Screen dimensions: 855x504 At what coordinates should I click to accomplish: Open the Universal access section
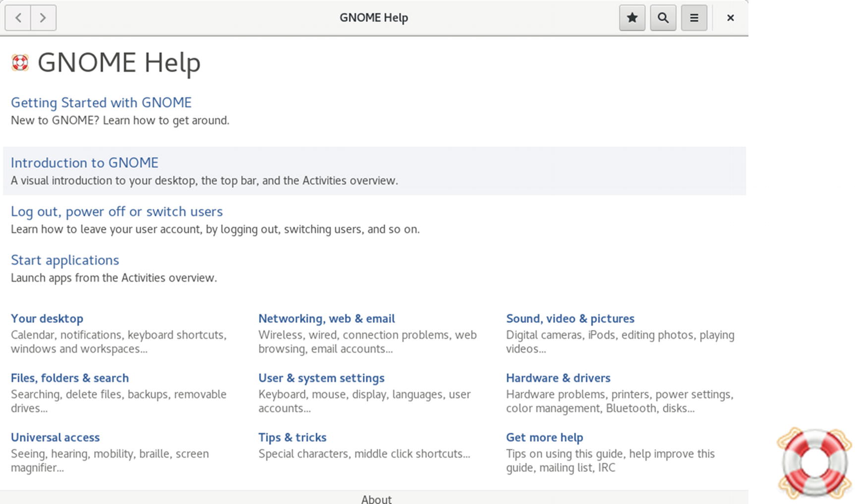tap(55, 438)
